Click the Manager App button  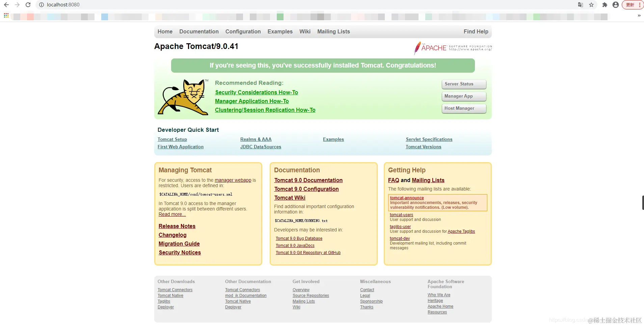[x=464, y=96]
